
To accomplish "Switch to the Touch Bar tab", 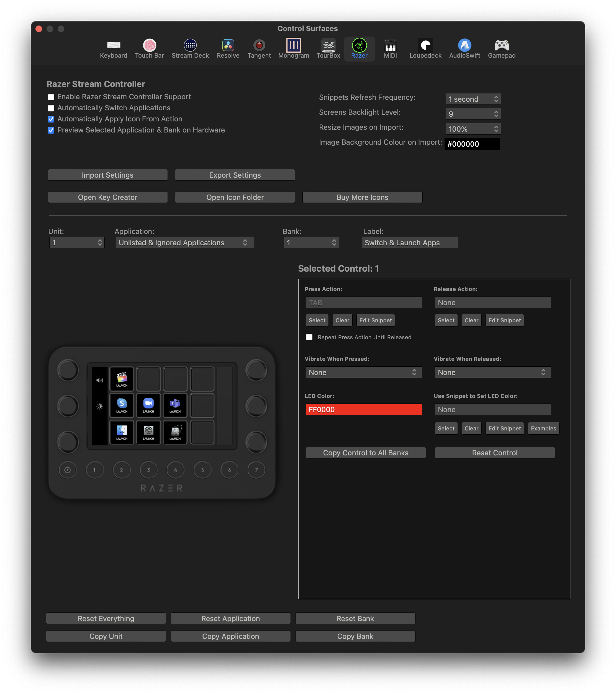I will click(149, 49).
